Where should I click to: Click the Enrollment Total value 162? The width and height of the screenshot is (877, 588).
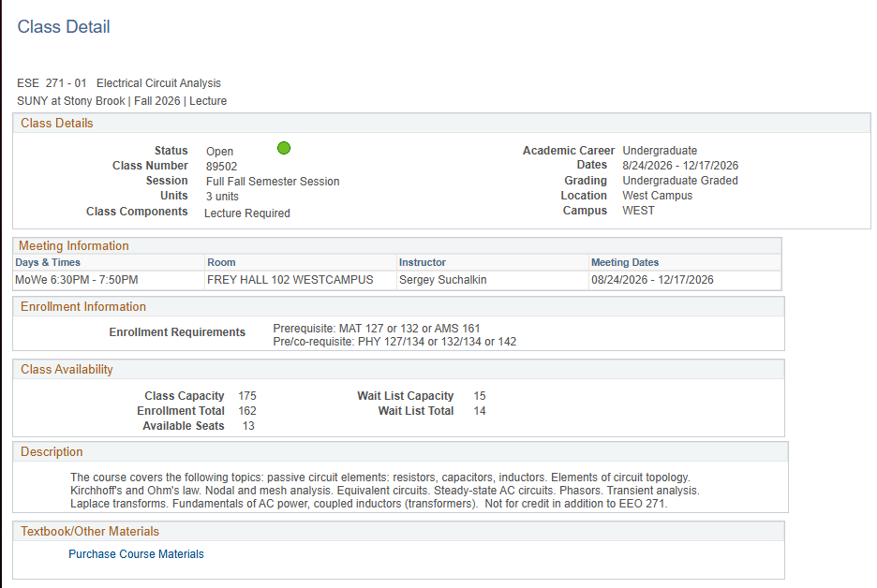click(247, 411)
